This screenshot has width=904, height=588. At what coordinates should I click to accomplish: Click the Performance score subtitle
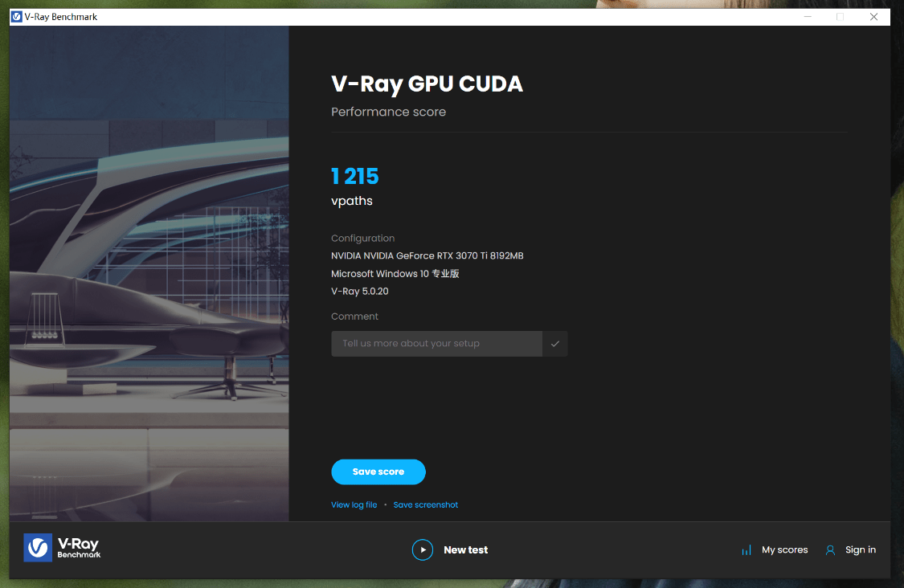coord(389,112)
